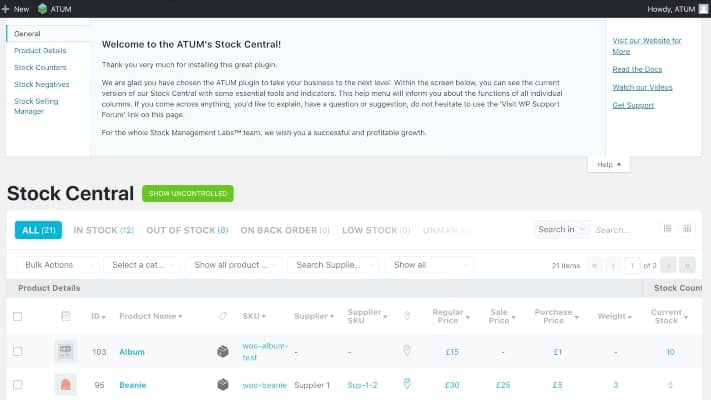
Task: Open Stock Counters help section
Action: point(40,67)
